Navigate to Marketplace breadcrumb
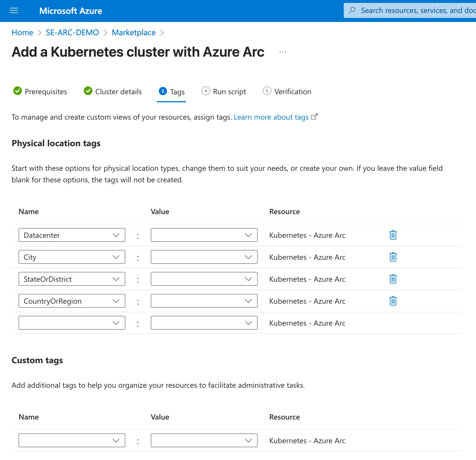 point(134,33)
